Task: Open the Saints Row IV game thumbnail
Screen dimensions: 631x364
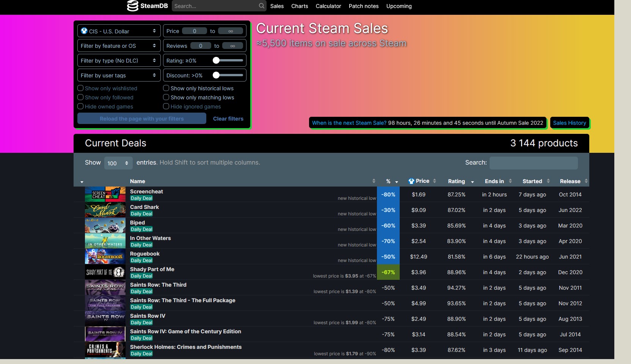Action: pyautogui.click(x=105, y=318)
